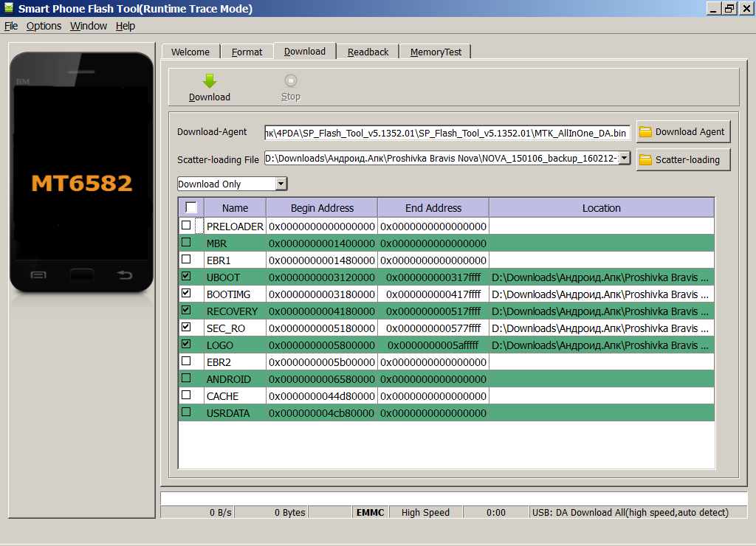Check the USRDATA partition checkbox

point(186,412)
